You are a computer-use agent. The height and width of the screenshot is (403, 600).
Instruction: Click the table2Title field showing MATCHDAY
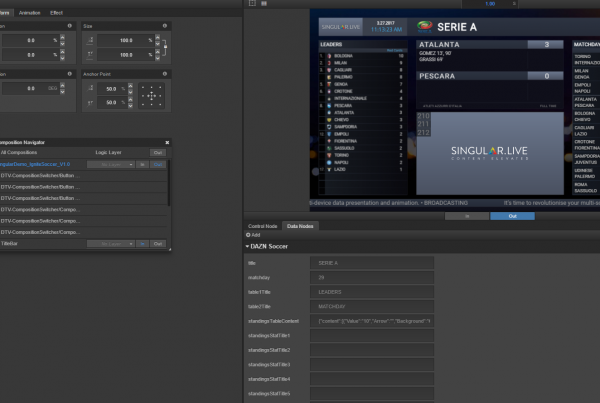[x=372, y=307]
